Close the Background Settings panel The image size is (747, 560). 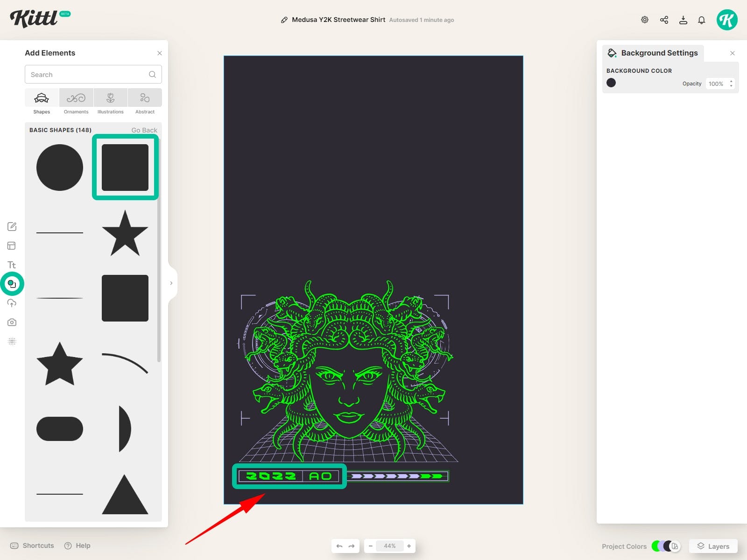[x=733, y=53]
